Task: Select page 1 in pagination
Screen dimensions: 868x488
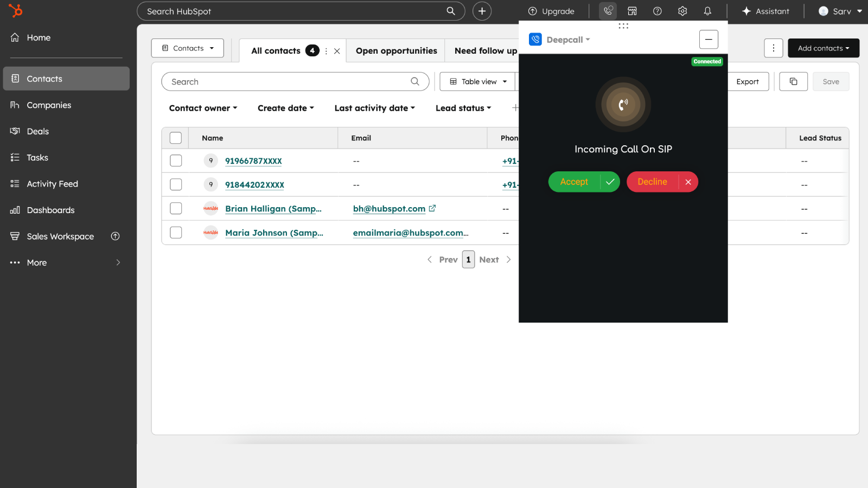Action: pos(468,259)
